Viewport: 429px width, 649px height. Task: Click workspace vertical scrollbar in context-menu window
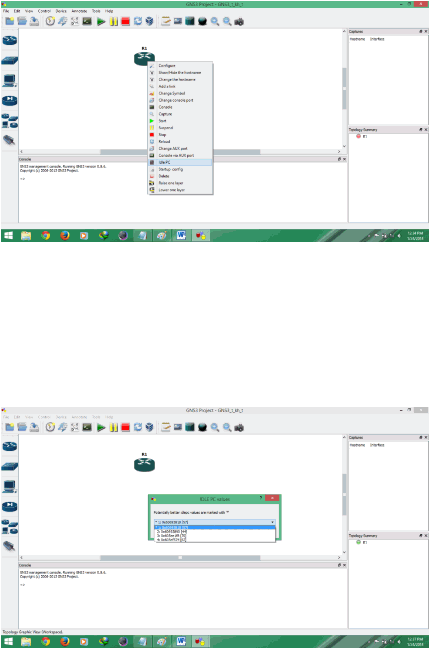tap(344, 89)
